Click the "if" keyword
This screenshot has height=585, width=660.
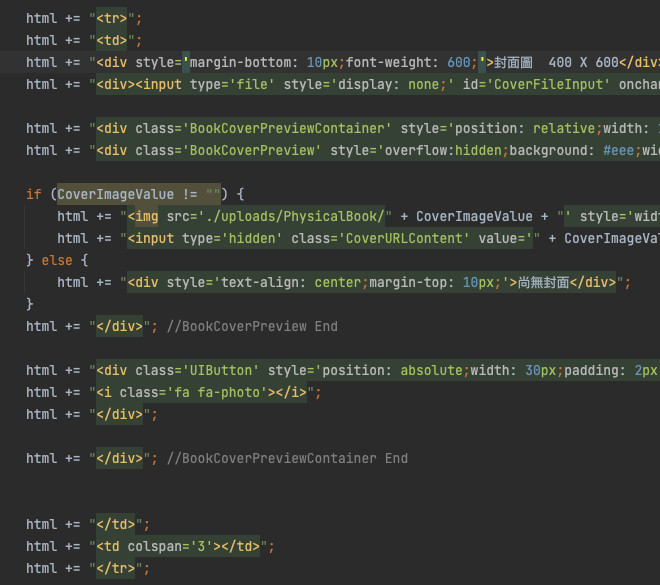pos(34,194)
